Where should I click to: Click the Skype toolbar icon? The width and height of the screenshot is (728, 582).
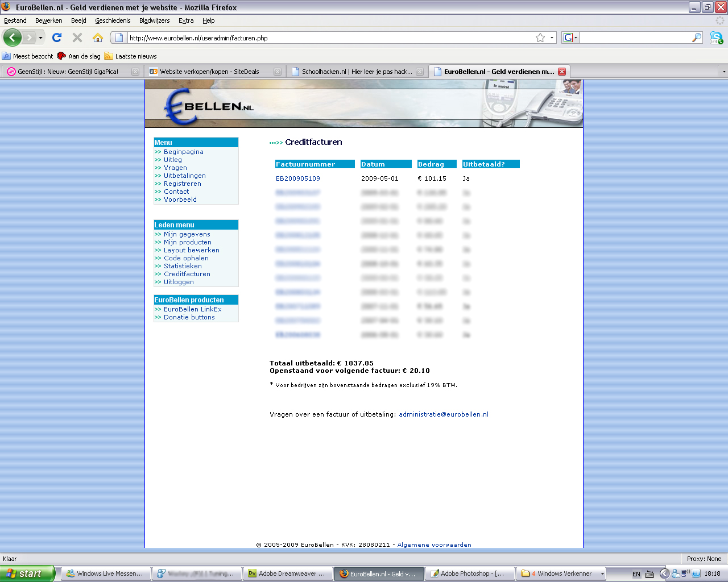coord(716,38)
